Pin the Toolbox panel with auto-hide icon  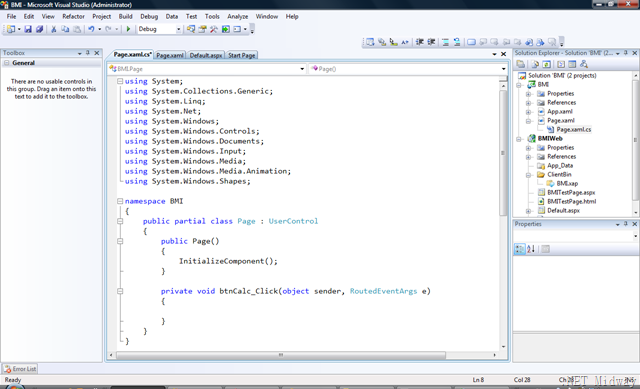click(x=88, y=53)
